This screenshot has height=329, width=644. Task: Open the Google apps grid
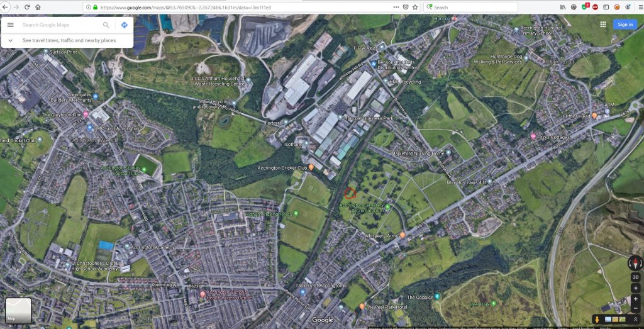(603, 25)
